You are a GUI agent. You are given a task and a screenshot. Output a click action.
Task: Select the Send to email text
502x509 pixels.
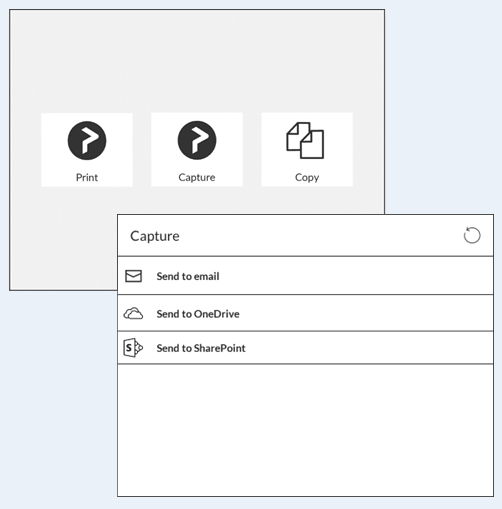pos(188,276)
